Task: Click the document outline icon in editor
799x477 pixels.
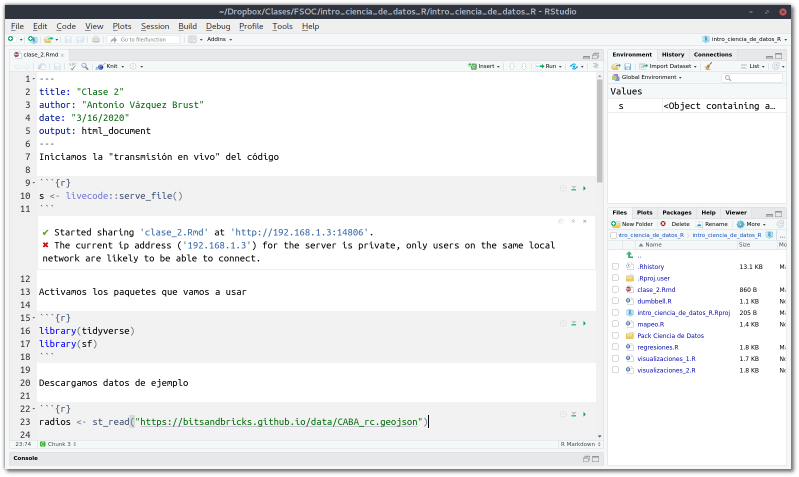Action: [x=595, y=66]
